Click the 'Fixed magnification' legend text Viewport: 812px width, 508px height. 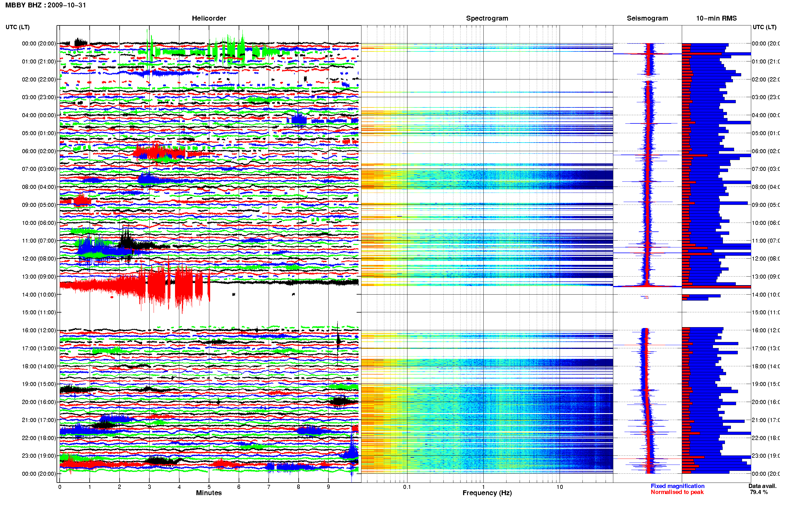(678, 486)
